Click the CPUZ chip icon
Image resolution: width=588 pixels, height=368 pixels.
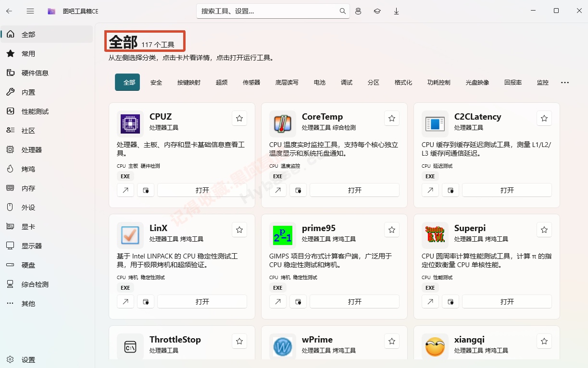coord(130,124)
